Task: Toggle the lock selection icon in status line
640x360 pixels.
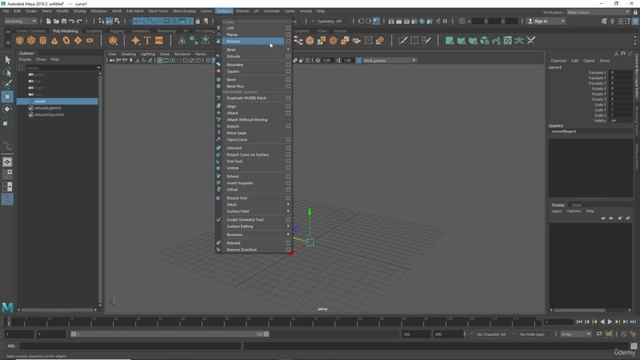Action: pyautogui.click(x=198, y=21)
